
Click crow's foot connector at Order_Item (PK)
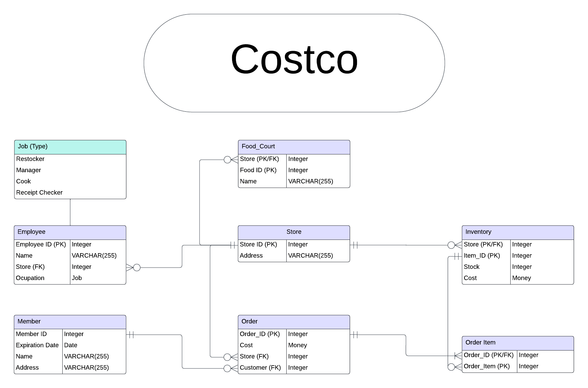(455, 367)
